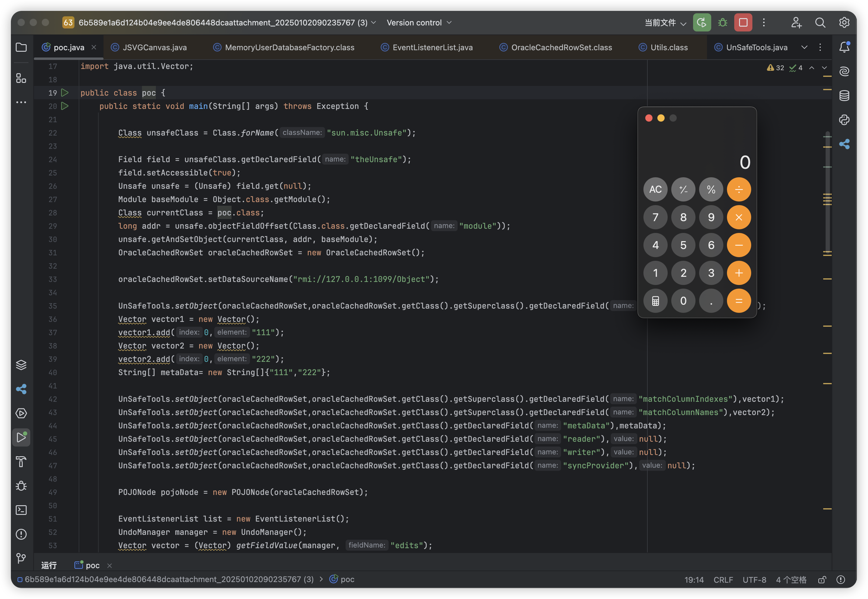
Task: Open the Structure tool window icon
Action: [x=21, y=78]
